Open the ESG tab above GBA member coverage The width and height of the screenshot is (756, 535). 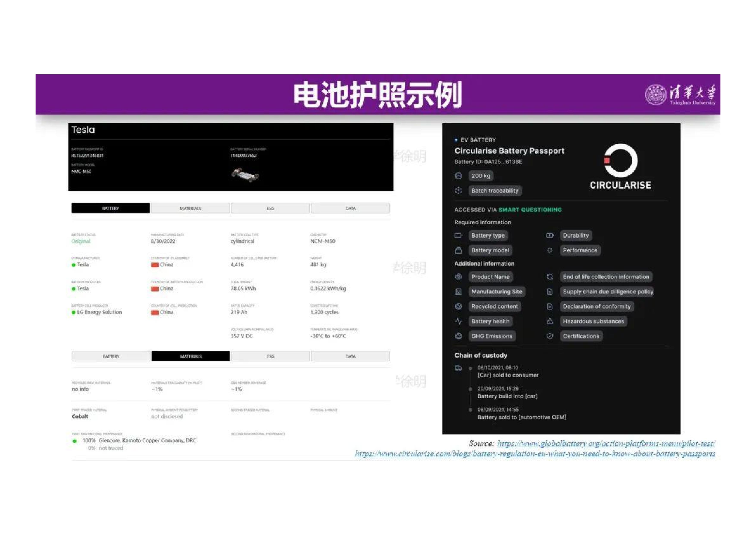point(271,356)
